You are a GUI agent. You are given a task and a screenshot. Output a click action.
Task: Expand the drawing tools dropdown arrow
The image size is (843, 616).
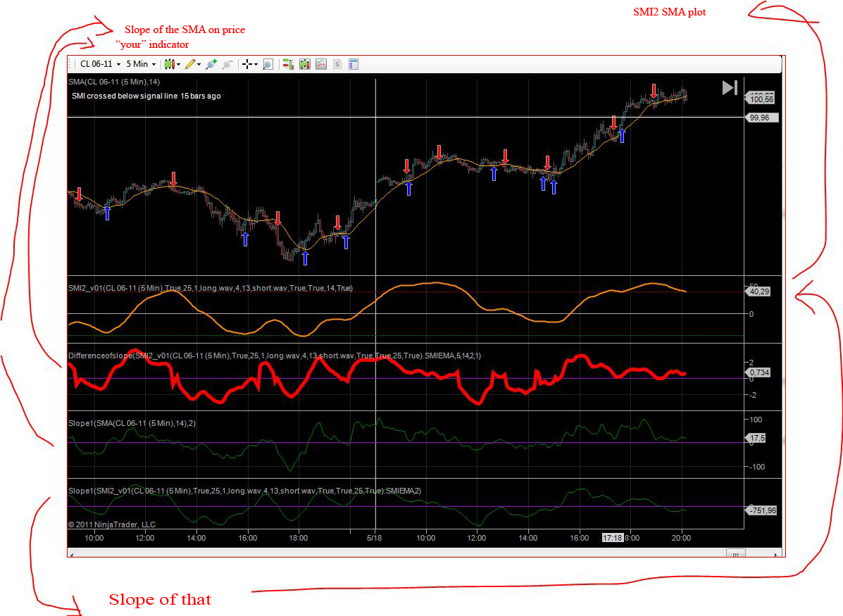199,65
